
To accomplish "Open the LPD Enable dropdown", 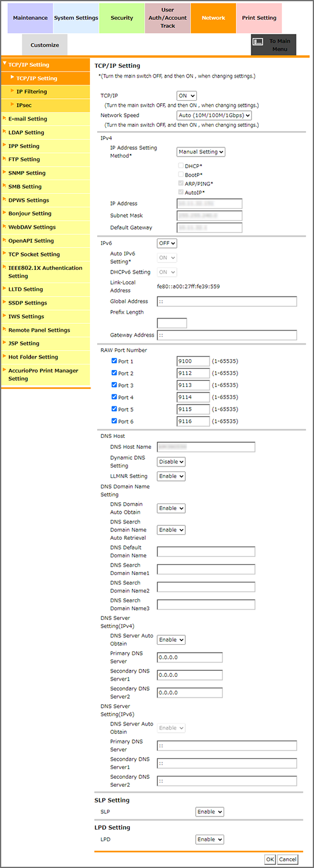I will (210, 839).
